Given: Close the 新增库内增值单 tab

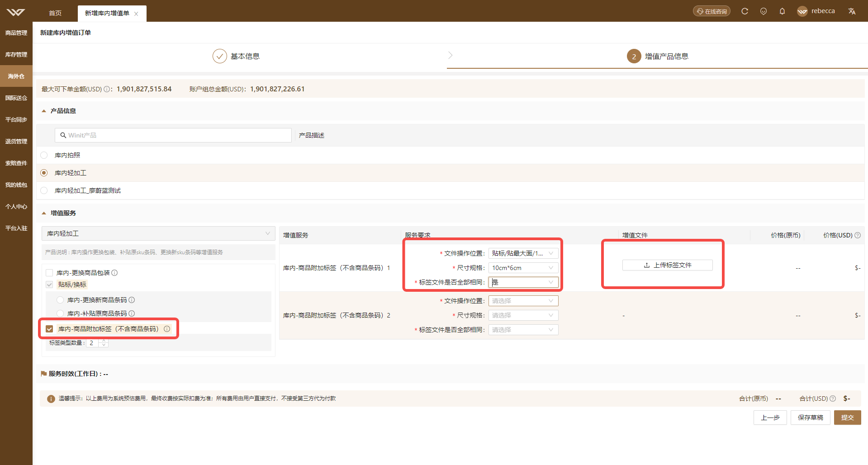Looking at the screenshot, I should [x=136, y=14].
